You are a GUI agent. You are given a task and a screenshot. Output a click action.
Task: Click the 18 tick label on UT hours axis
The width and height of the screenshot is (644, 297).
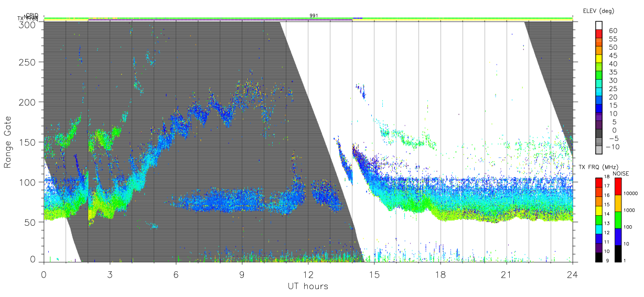[441, 274]
